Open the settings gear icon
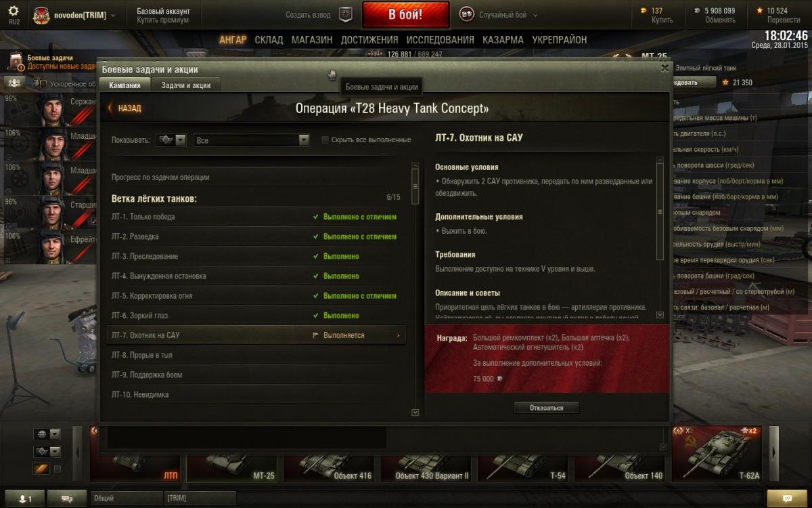Viewport: 812px width, 508px height. click(x=14, y=12)
